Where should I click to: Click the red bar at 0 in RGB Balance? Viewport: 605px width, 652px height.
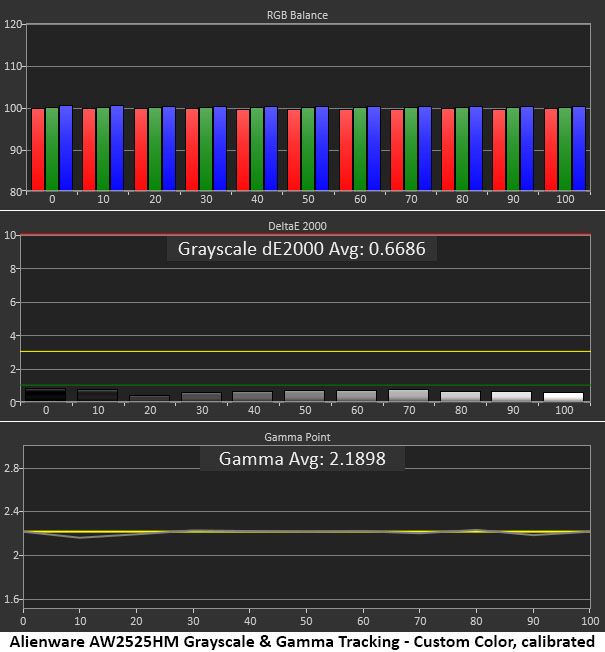[38, 150]
